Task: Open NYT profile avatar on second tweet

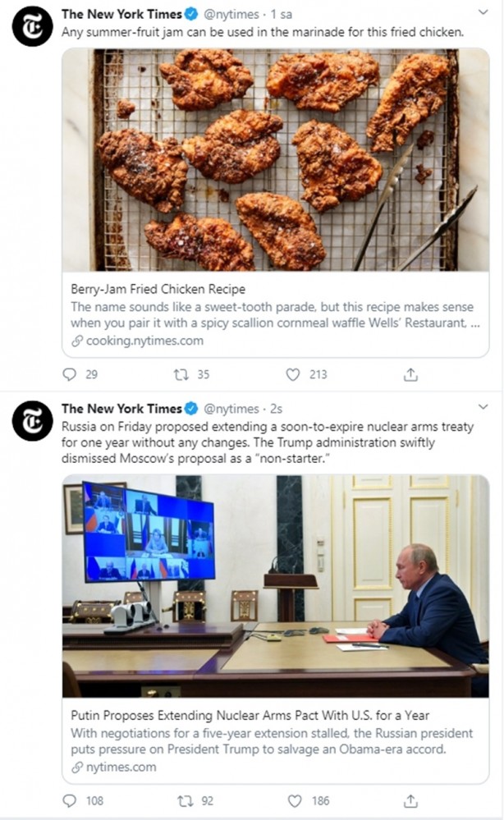Action: coord(32,421)
